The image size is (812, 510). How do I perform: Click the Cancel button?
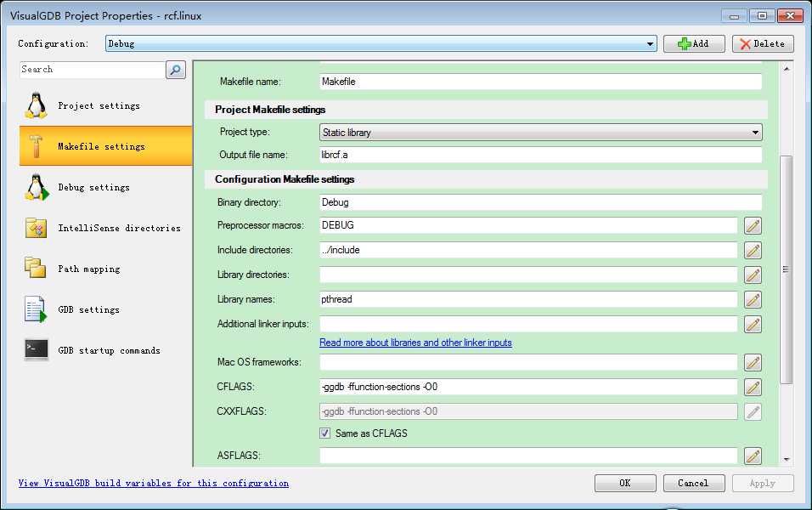tap(694, 483)
